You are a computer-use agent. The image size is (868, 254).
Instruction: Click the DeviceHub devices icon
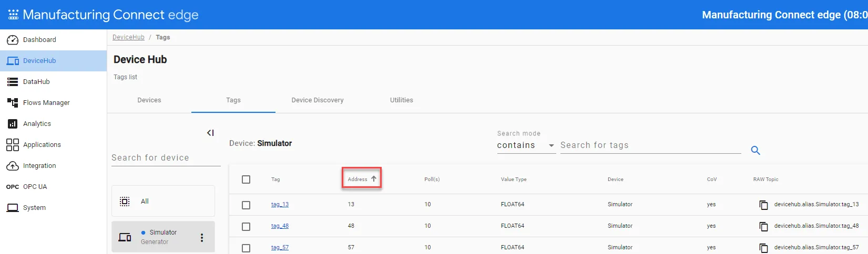pos(13,61)
